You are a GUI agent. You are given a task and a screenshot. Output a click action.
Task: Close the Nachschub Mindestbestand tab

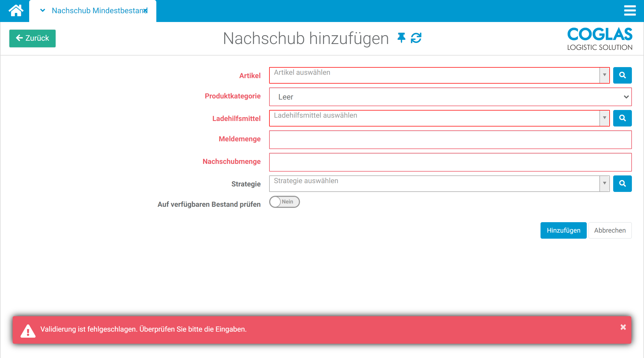click(x=145, y=10)
